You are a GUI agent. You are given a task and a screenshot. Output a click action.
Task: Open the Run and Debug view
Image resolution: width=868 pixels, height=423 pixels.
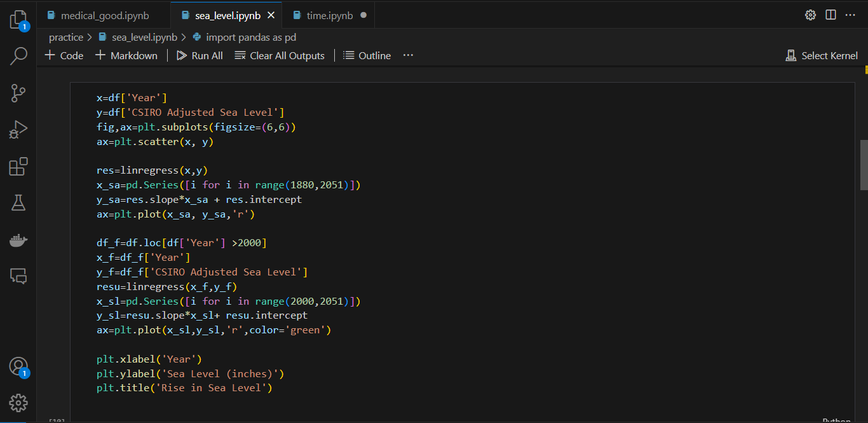(x=18, y=130)
